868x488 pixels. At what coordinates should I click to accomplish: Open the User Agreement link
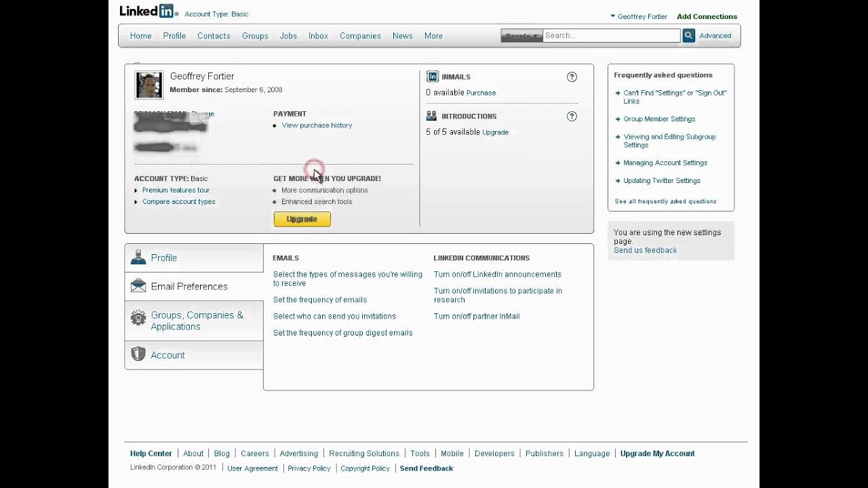coord(252,468)
